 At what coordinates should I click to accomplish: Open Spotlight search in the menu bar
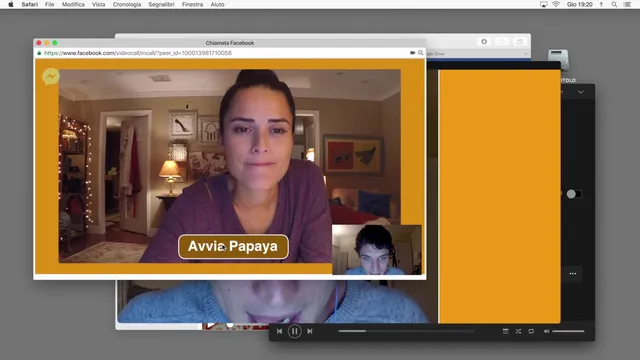614,4
